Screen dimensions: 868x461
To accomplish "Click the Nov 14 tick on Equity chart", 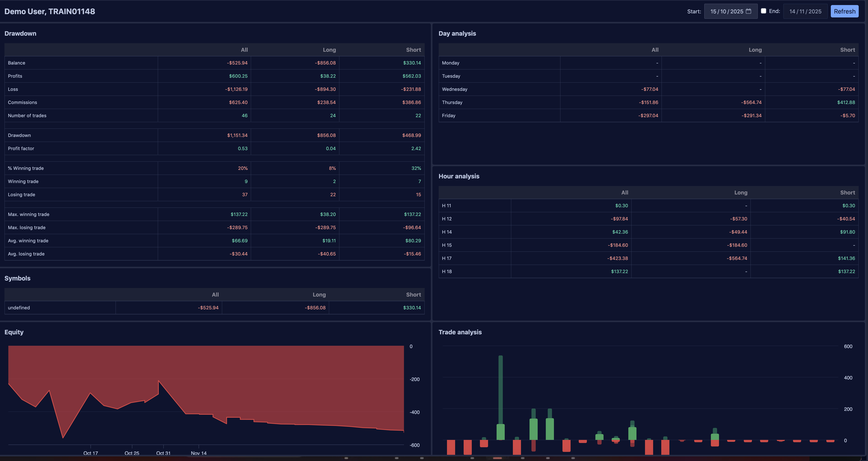I will click(198, 453).
